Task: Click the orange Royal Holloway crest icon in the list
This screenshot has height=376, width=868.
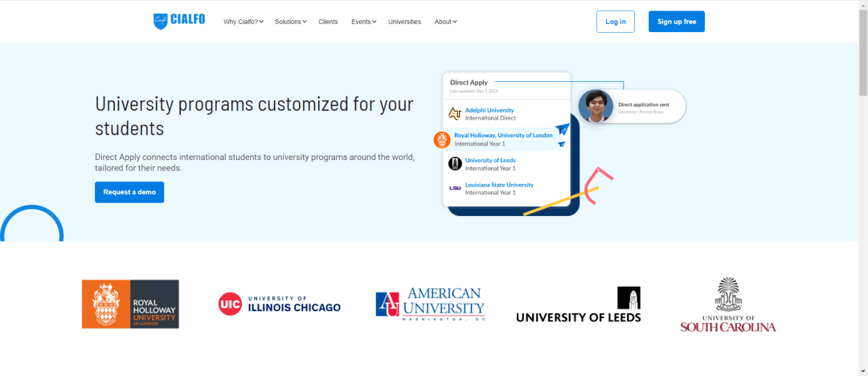Action: [442, 140]
